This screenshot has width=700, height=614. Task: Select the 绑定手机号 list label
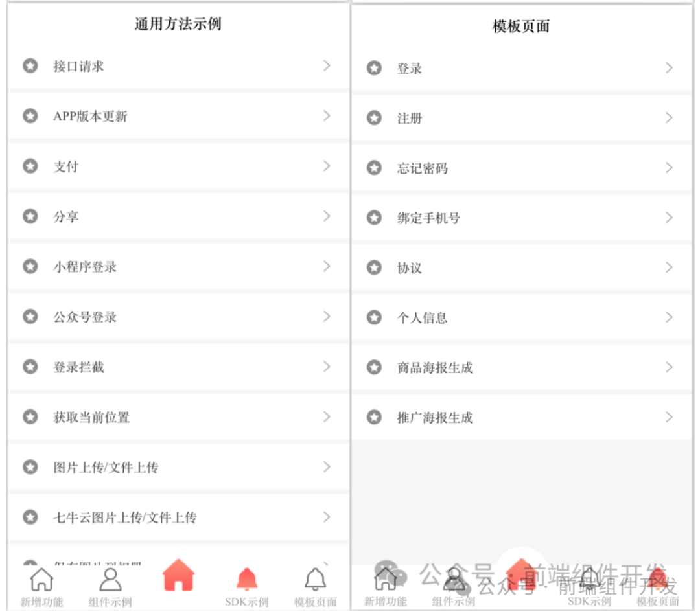[428, 218]
